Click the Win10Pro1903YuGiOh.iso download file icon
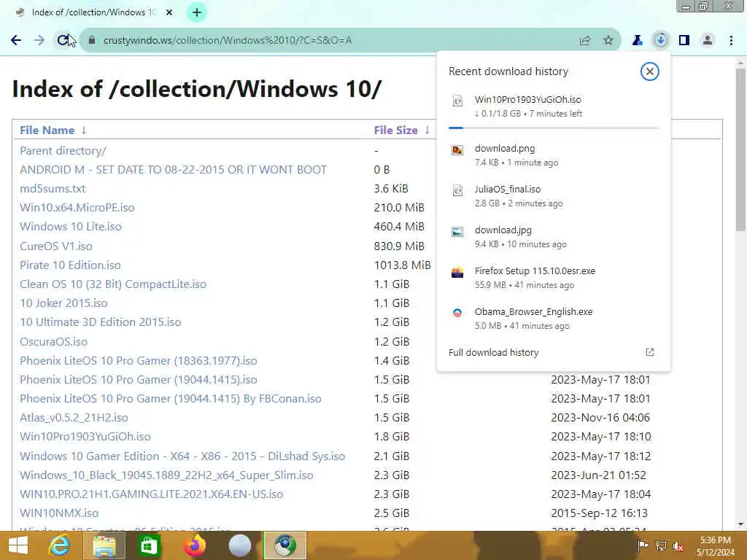747x560 pixels. click(457, 101)
